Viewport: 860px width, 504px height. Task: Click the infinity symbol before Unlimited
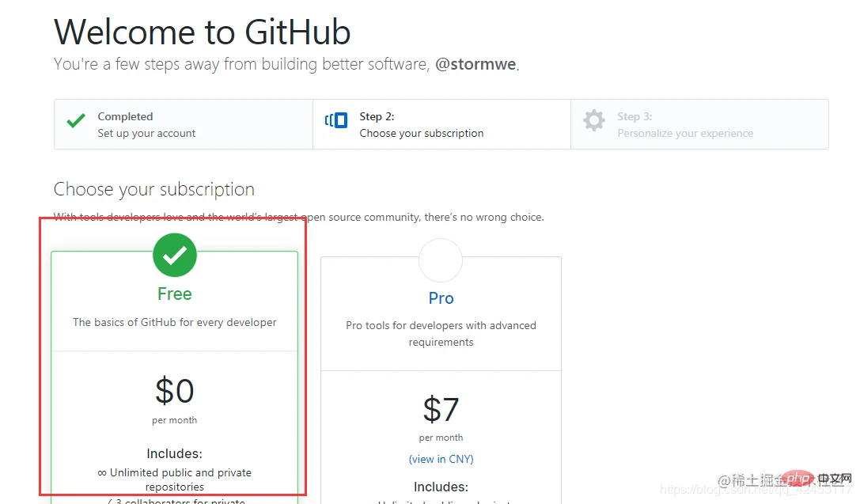pos(102,472)
